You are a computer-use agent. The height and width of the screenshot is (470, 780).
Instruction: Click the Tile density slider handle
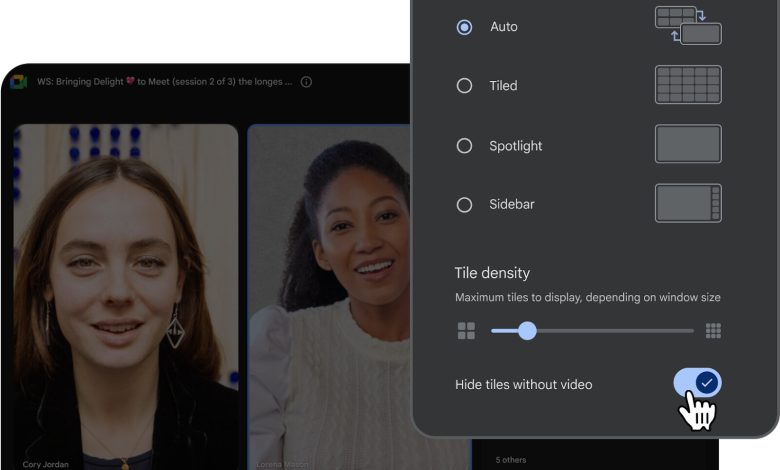(527, 331)
